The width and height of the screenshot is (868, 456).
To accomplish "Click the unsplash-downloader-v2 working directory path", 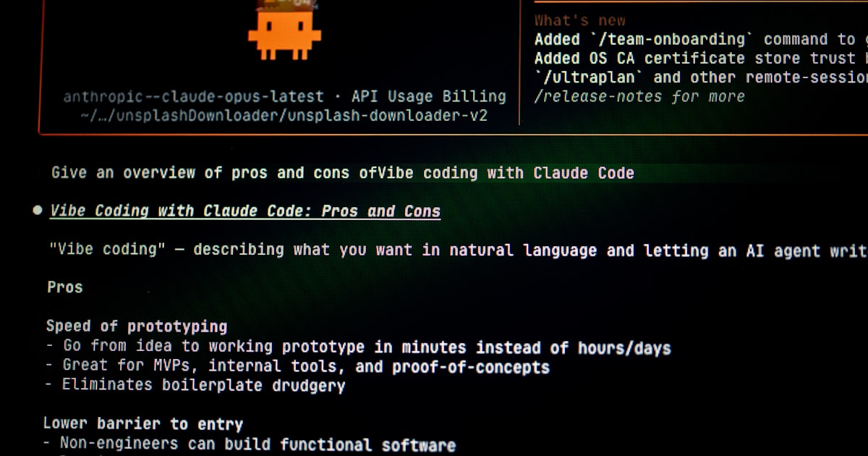I will point(284,117).
